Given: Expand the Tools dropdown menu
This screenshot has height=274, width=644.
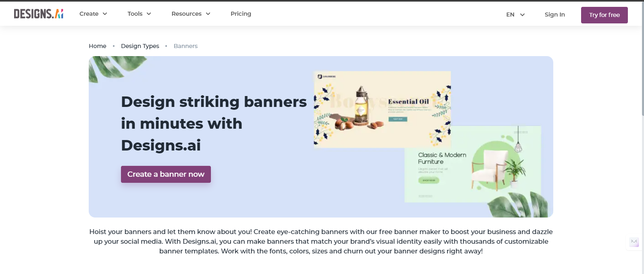Looking at the screenshot, I should click(x=139, y=14).
